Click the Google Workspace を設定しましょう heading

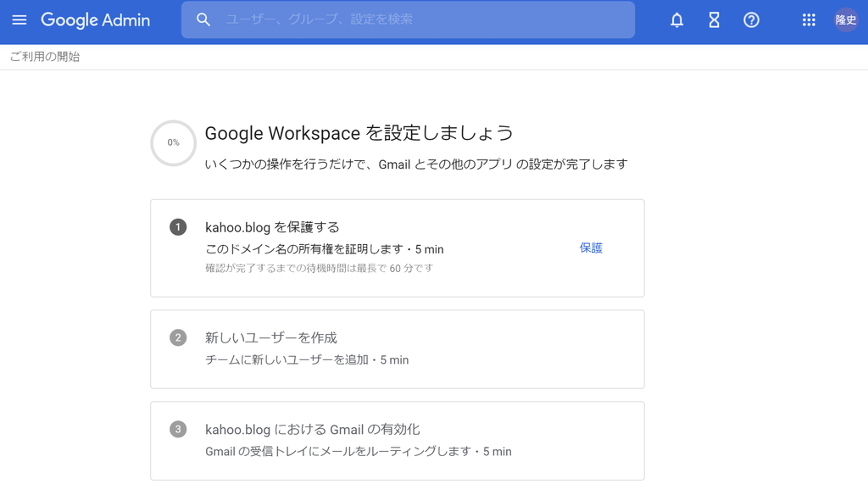(359, 133)
